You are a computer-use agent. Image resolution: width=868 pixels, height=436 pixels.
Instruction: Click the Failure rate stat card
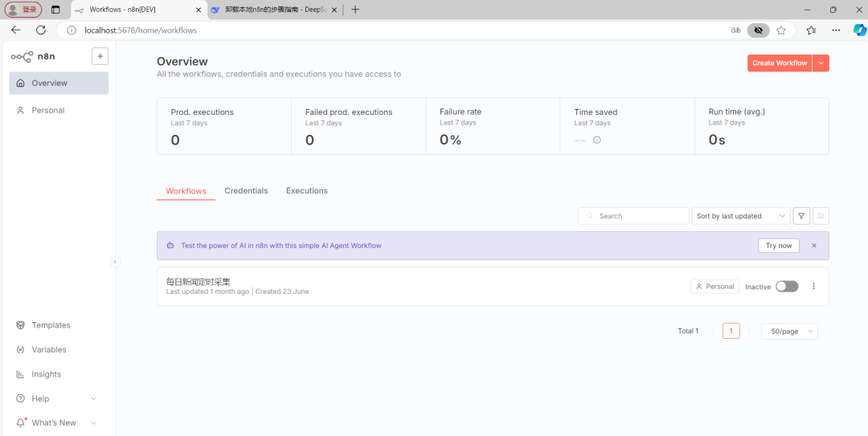493,126
